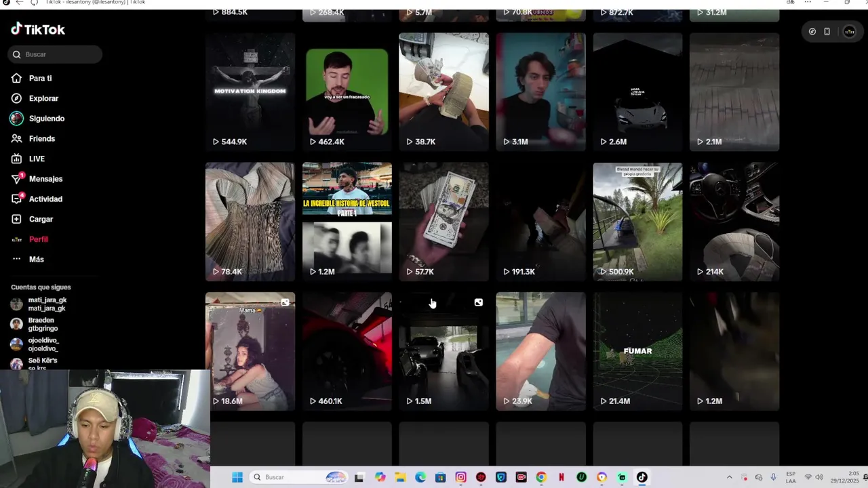Open Mama photo post with 18.6M views

click(250, 351)
